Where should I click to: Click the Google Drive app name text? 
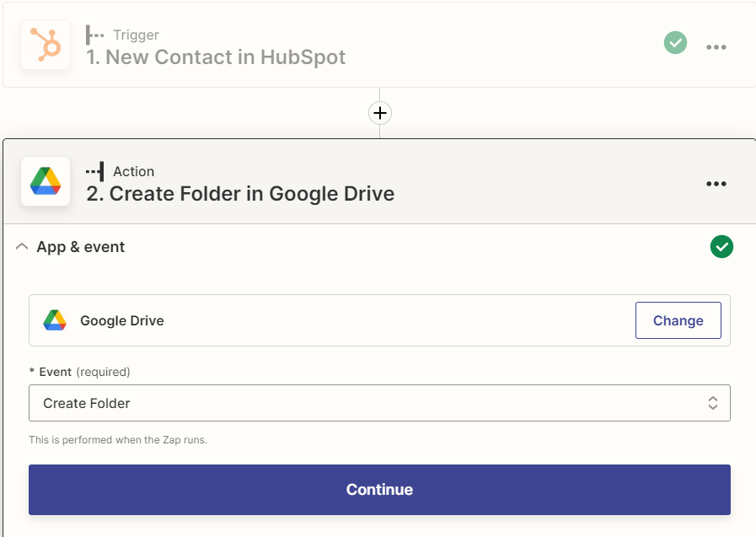[122, 320]
